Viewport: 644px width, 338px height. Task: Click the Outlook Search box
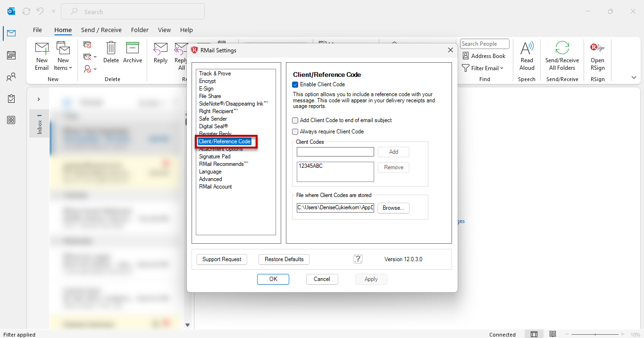coord(133,12)
